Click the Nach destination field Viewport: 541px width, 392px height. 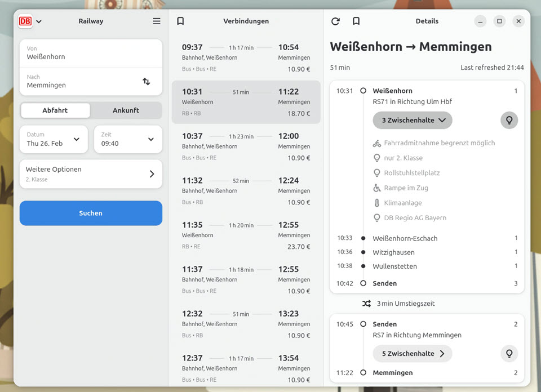79,81
